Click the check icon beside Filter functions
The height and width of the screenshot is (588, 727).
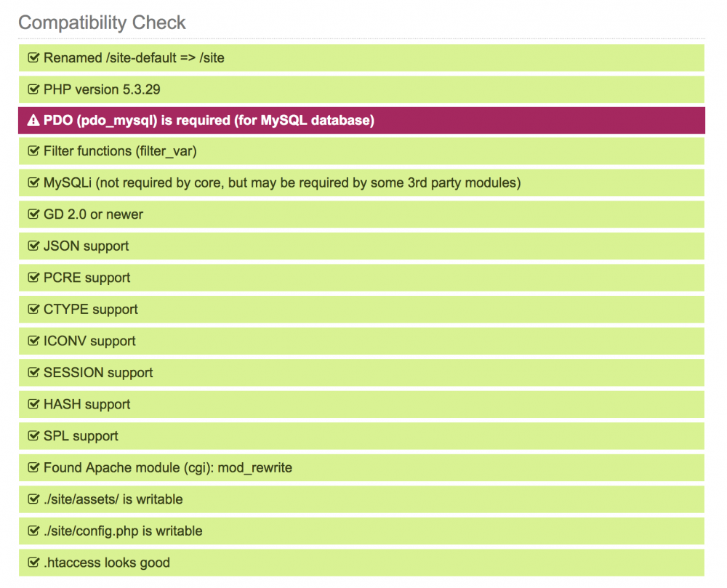(33, 151)
